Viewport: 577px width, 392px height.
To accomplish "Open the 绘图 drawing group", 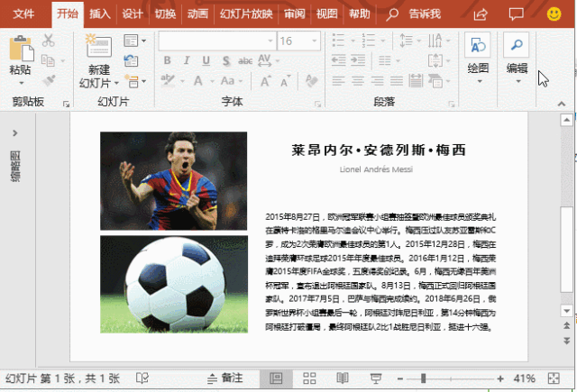I will 478,58.
